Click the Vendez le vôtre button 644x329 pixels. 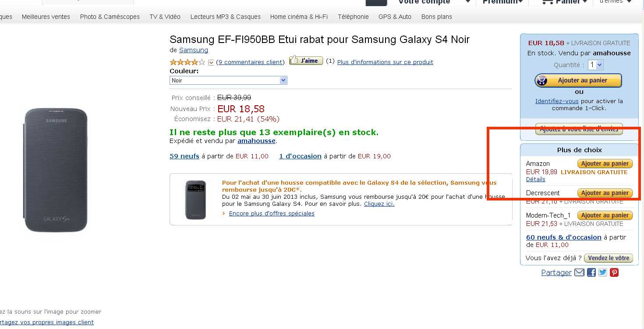(609, 258)
